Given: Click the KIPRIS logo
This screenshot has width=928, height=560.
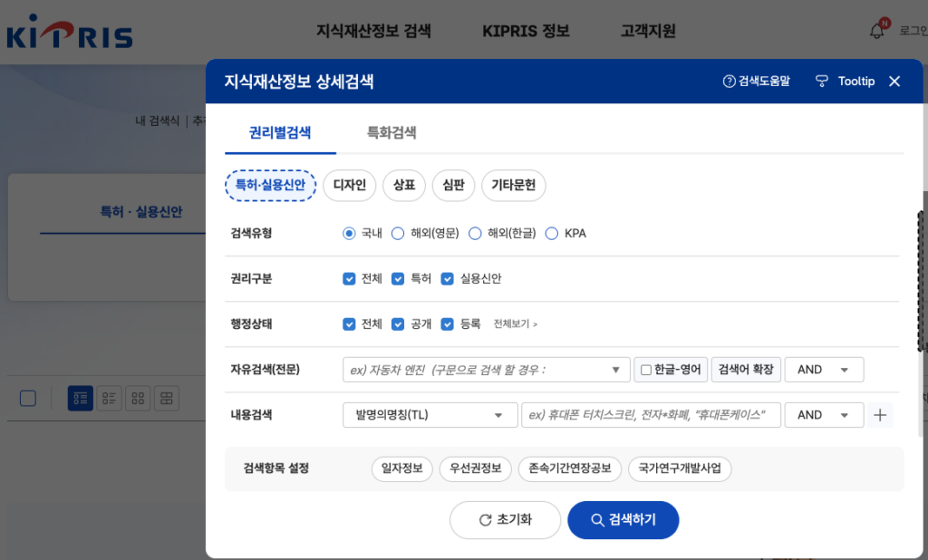Looking at the screenshot, I should 69,32.
